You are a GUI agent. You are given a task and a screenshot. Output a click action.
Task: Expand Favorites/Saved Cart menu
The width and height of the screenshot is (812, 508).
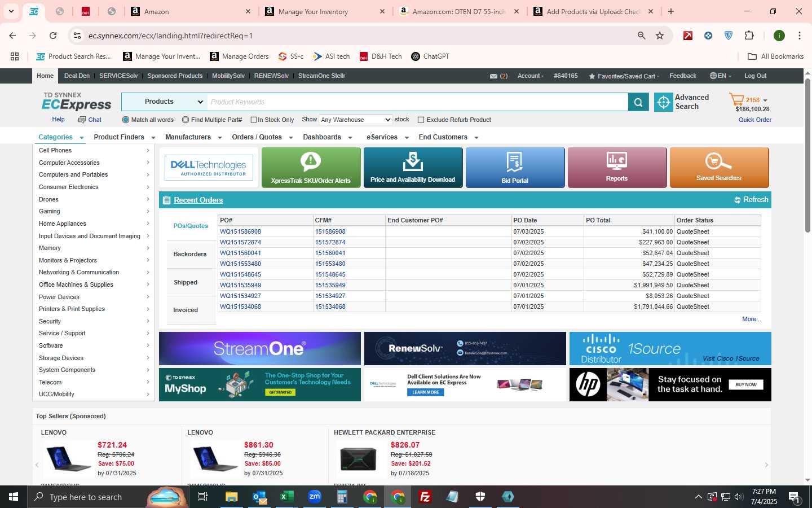coord(624,76)
